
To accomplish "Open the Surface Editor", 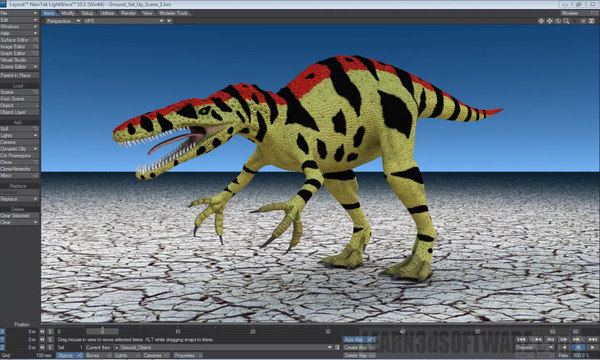I will [x=19, y=40].
